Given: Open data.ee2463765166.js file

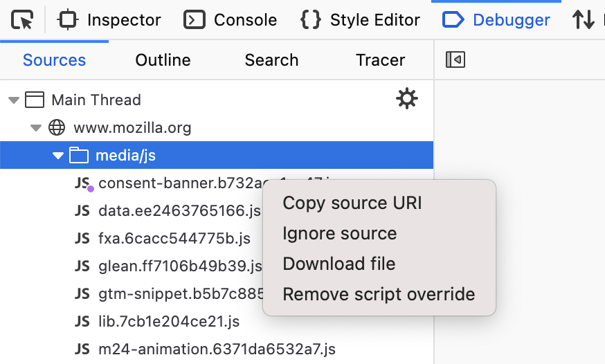Looking at the screenshot, I should [180, 211].
